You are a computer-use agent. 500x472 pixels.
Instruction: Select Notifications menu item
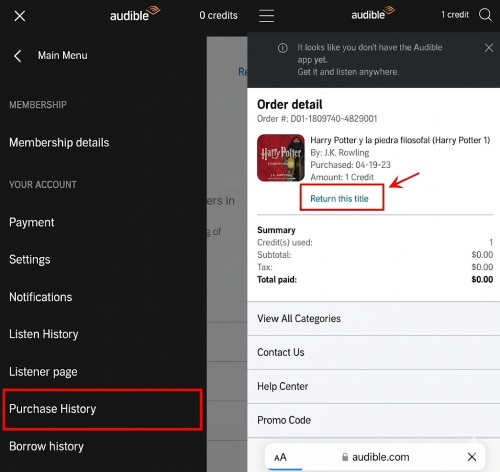click(x=41, y=297)
